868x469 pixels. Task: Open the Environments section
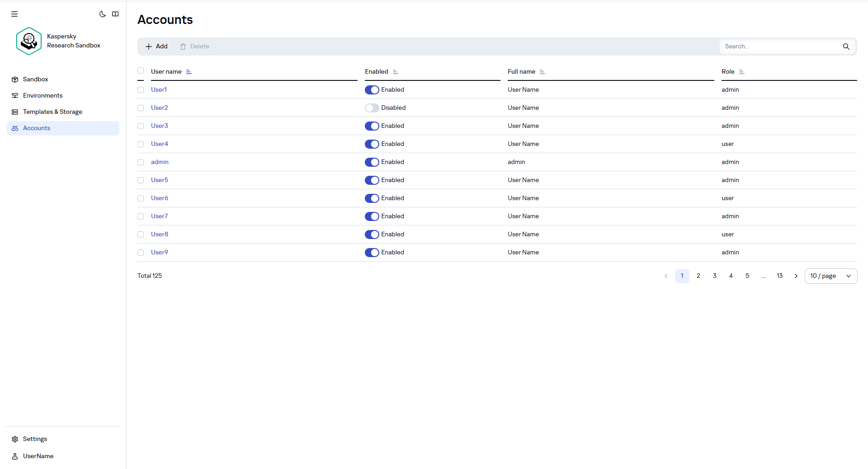42,95
